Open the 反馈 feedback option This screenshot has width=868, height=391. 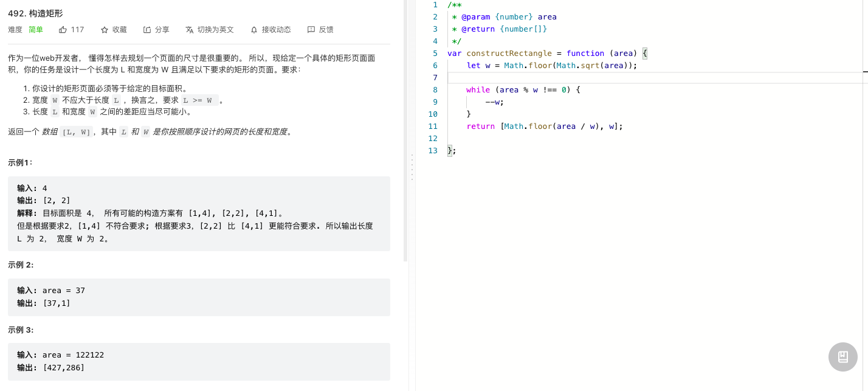pos(320,29)
